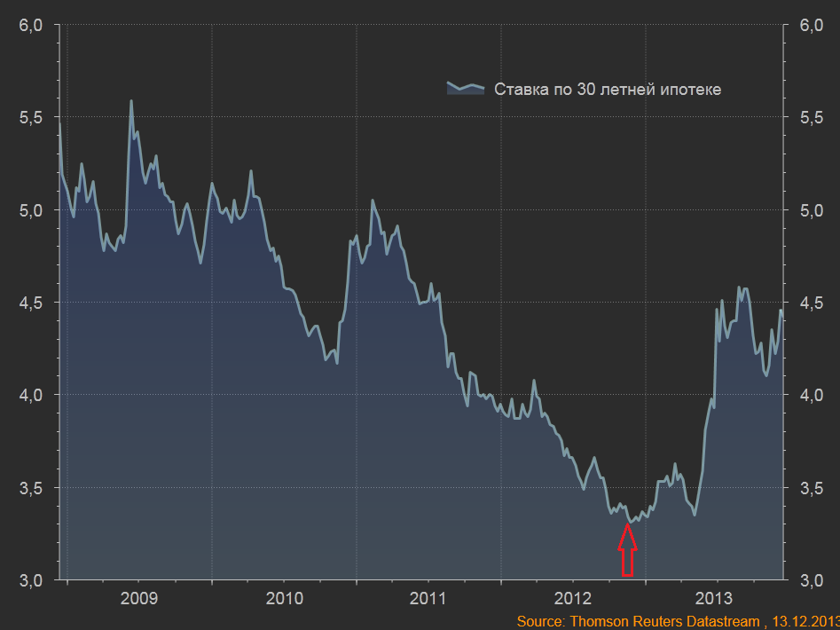
Task: Click left axis value 6,0
Action: [x=30, y=25]
